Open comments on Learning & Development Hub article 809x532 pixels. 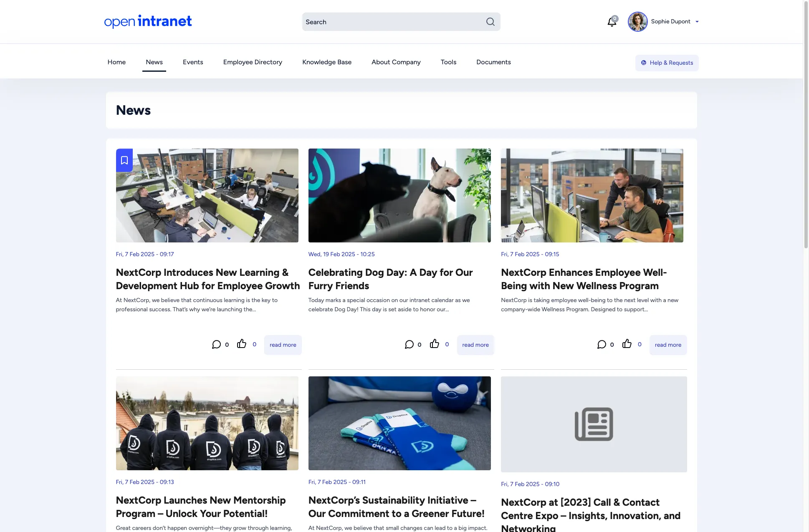tap(216, 344)
